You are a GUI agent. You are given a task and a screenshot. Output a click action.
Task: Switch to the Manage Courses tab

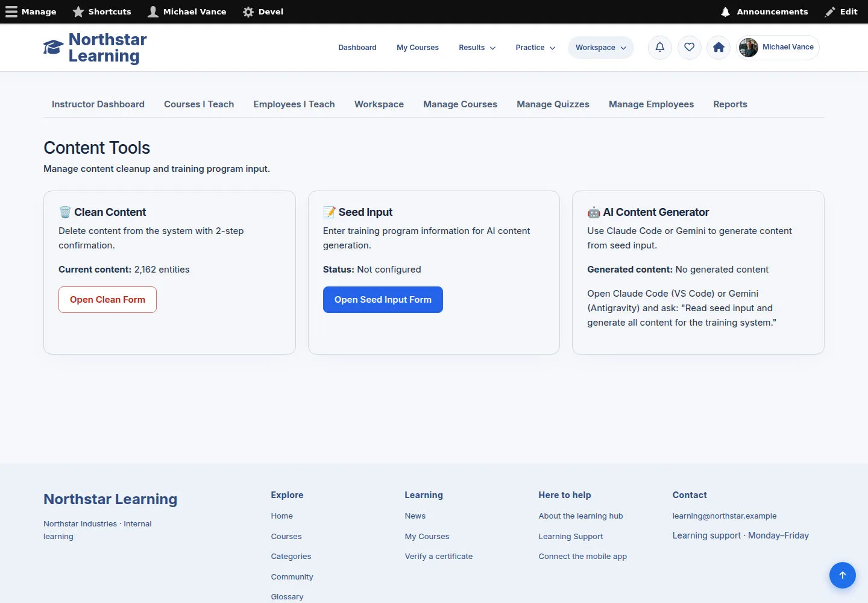point(461,104)
